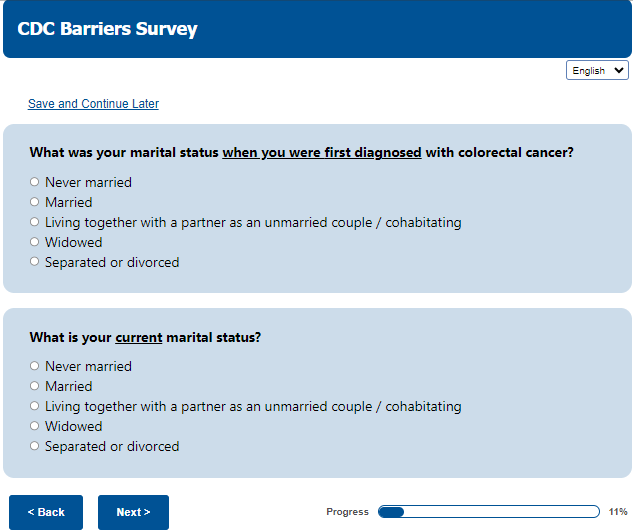Choose 'Separated or divorced' for diagnosis-time status
This screenshot has height=530, width=633.
click(x=35, y=262)
